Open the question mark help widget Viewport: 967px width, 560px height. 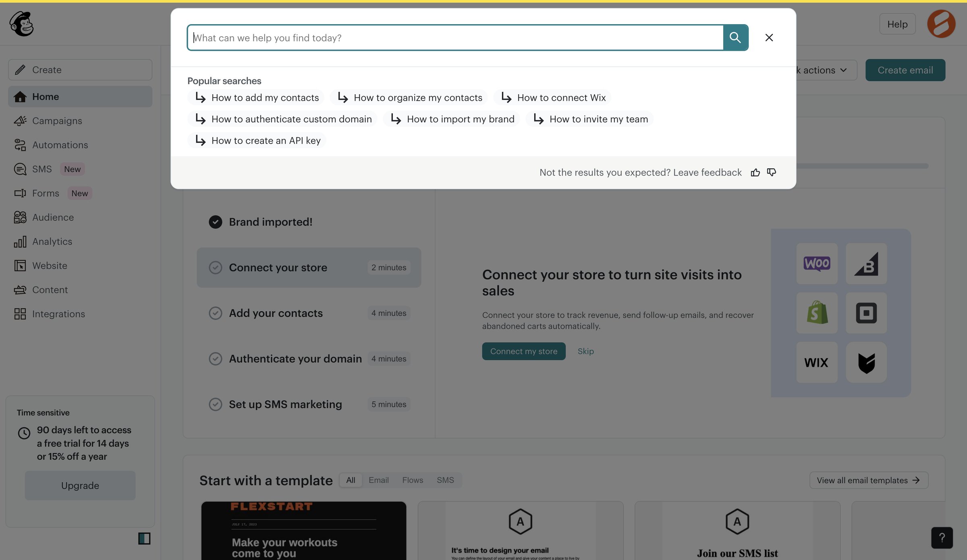click(942, 537)
